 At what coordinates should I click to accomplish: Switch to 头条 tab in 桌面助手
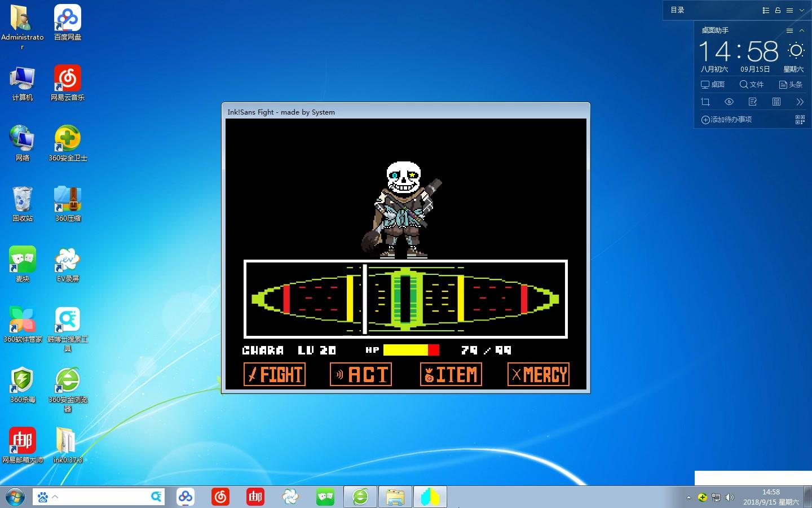point(791,84)
